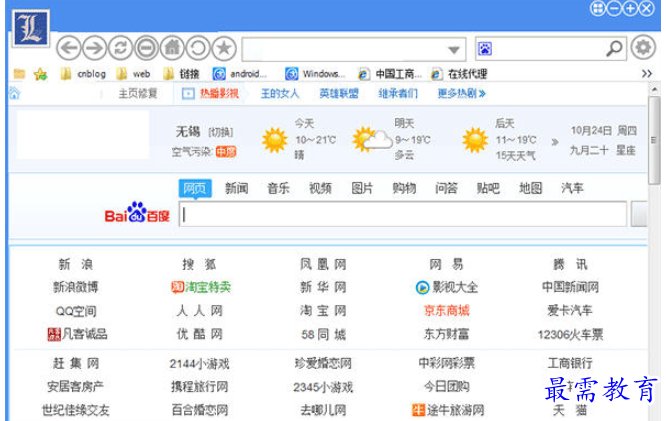
Task: Open the 工商银行 link
Action: (x=570, y=363)
